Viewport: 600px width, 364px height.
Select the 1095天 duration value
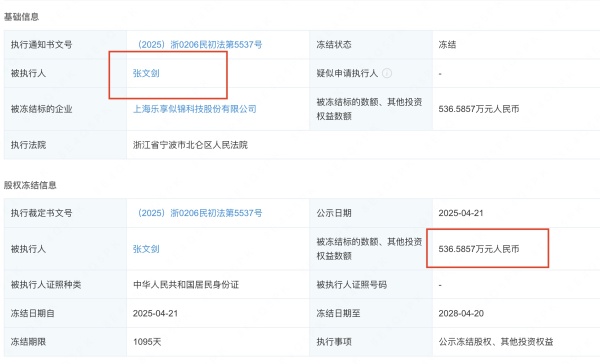click(147, 341)
